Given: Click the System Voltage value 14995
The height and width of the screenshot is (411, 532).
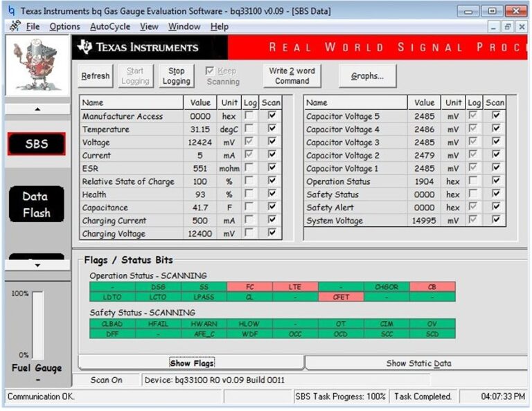Looking at the screenshot, I should pos(424,221).
